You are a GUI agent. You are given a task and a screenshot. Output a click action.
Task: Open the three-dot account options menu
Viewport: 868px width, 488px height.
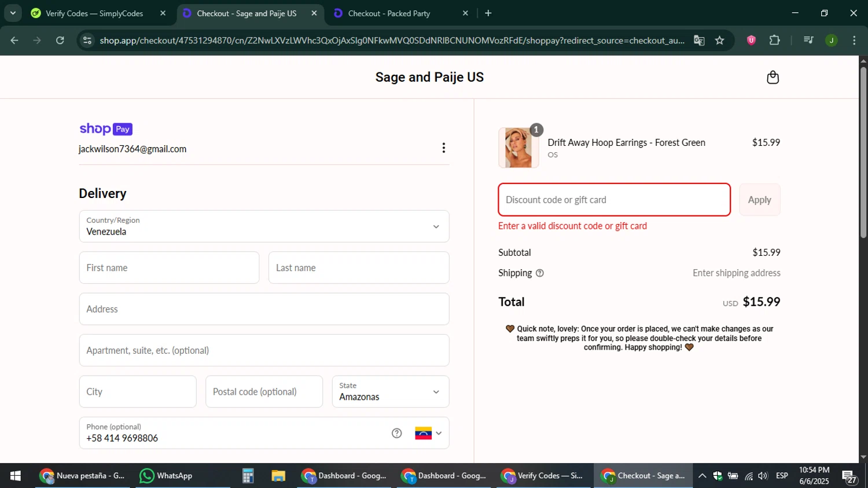click(444, 148)
